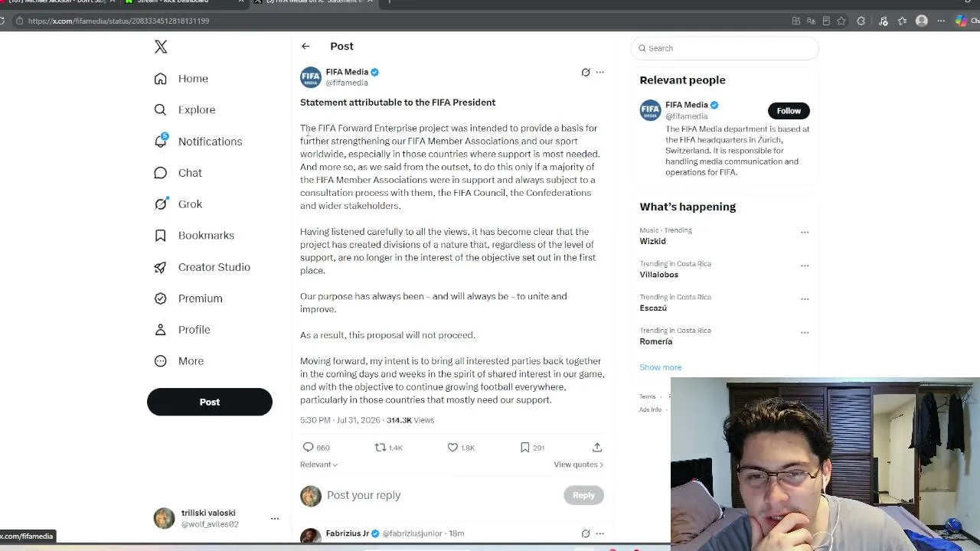980x551 pixels.
Task: Click own avatar beside reply box
Action: point(311,496)
